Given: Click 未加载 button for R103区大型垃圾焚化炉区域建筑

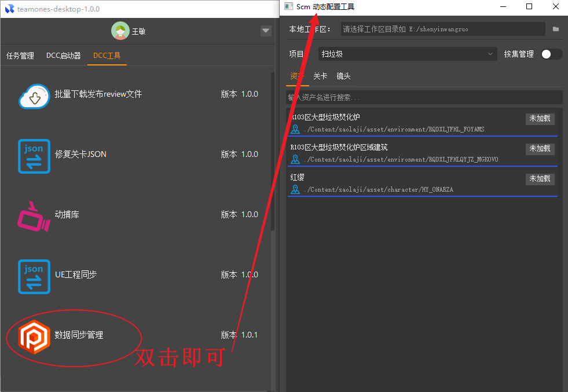Looking at the screenshot, I should (540, 149).
